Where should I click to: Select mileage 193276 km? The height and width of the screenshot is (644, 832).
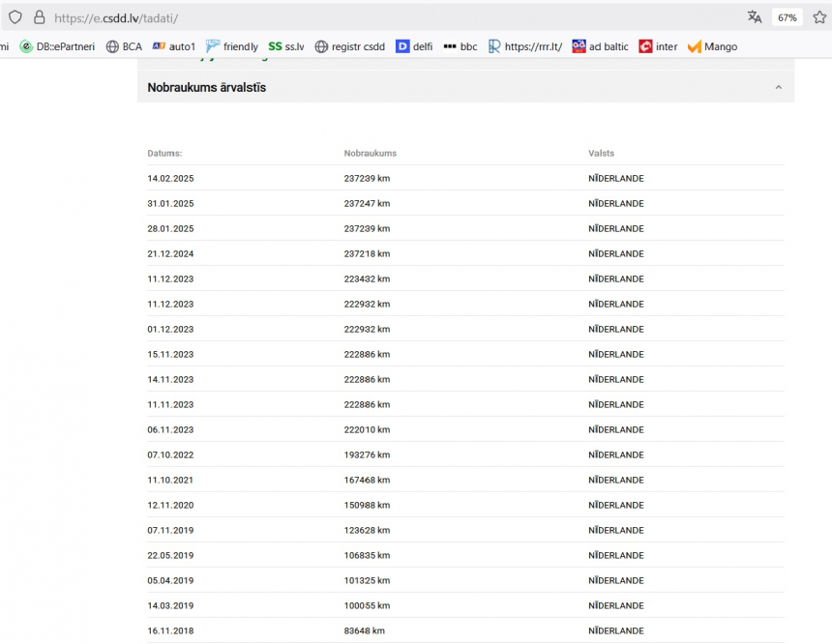367,454
